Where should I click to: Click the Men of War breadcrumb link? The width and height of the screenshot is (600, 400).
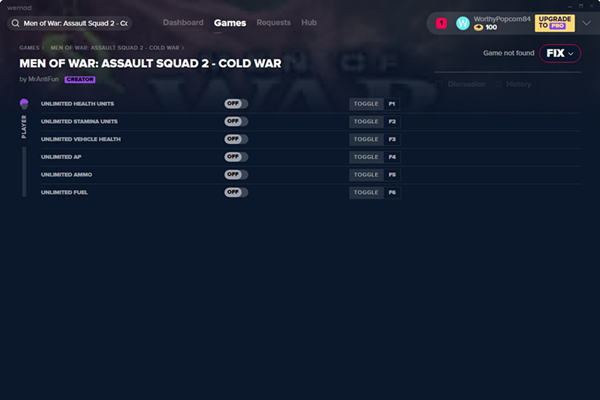115,48
